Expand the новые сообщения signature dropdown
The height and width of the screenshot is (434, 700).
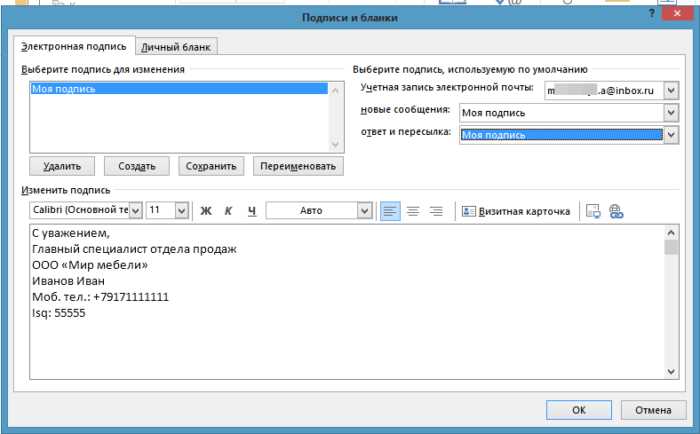tap(671, 113)
